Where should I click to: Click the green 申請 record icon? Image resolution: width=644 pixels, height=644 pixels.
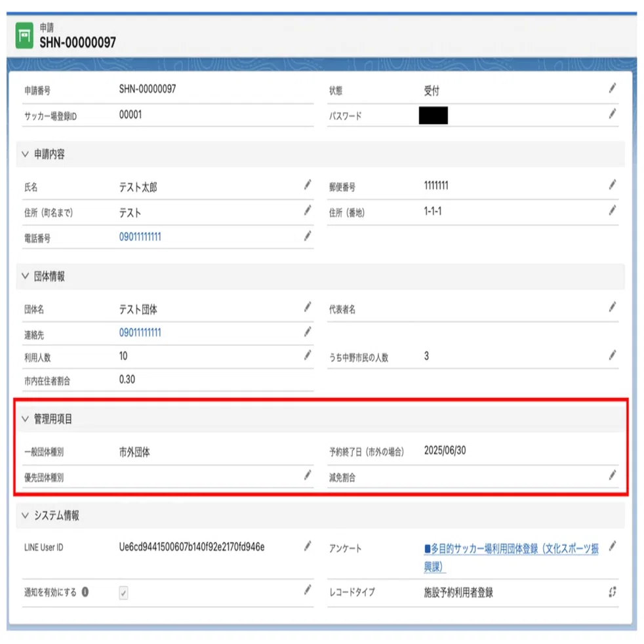click(24, 35)
